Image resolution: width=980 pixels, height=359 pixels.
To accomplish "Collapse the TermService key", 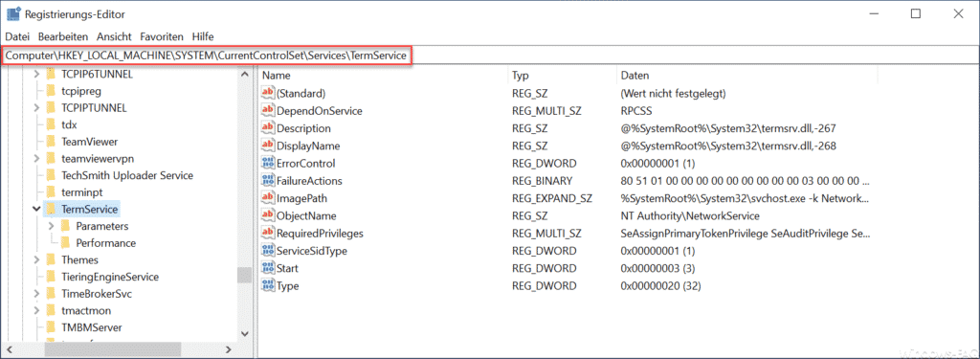I will 37,209.
